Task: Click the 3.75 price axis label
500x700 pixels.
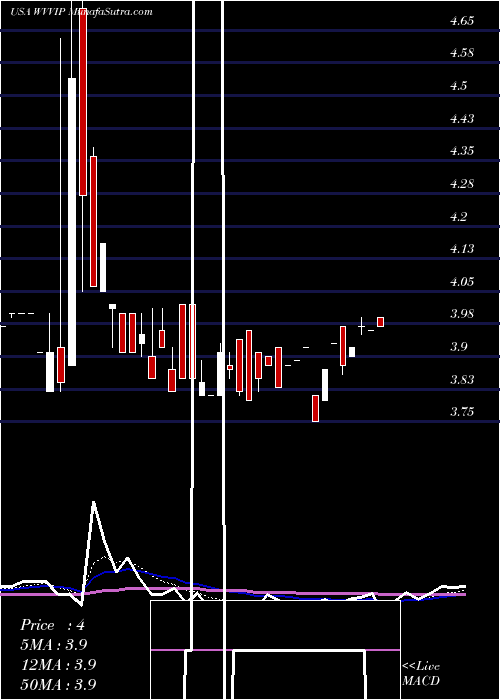Action: tap(462, 412)
